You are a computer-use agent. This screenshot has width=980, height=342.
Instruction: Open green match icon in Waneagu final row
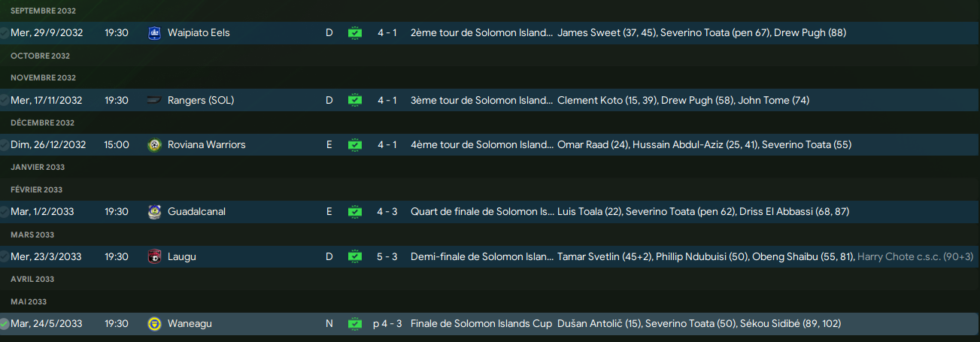(x=355, y=324)
